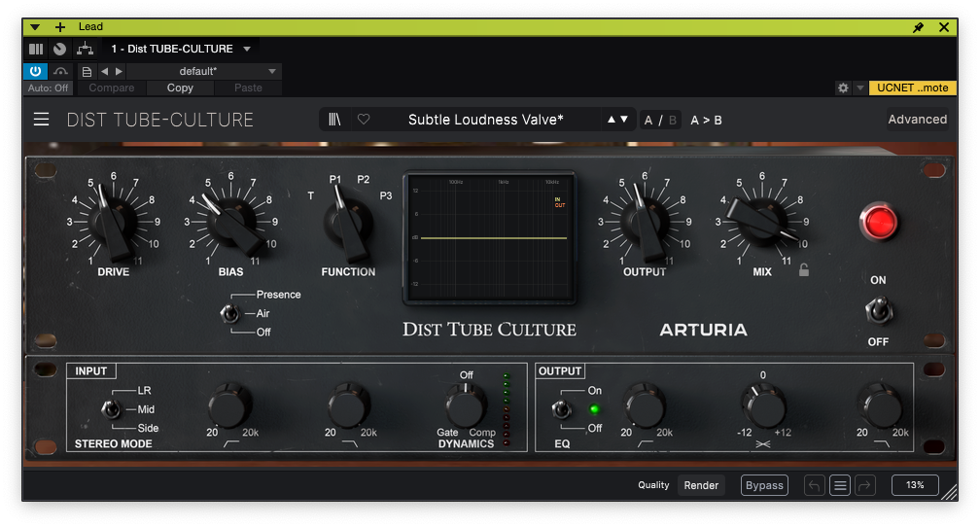Image resolution: width=980 pixels, height=527 pixels.
Task: Click the Render quality setting
Action: pyautogui.click(x=701, y=485)
